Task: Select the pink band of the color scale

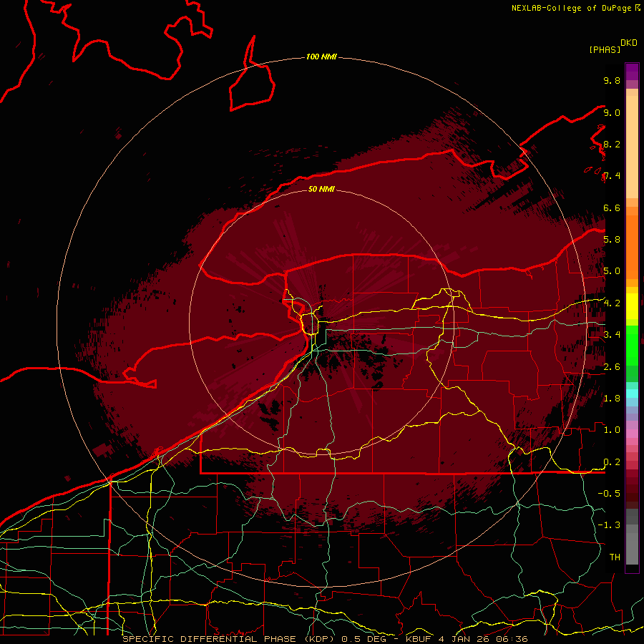Action: (x=632, y=434)
